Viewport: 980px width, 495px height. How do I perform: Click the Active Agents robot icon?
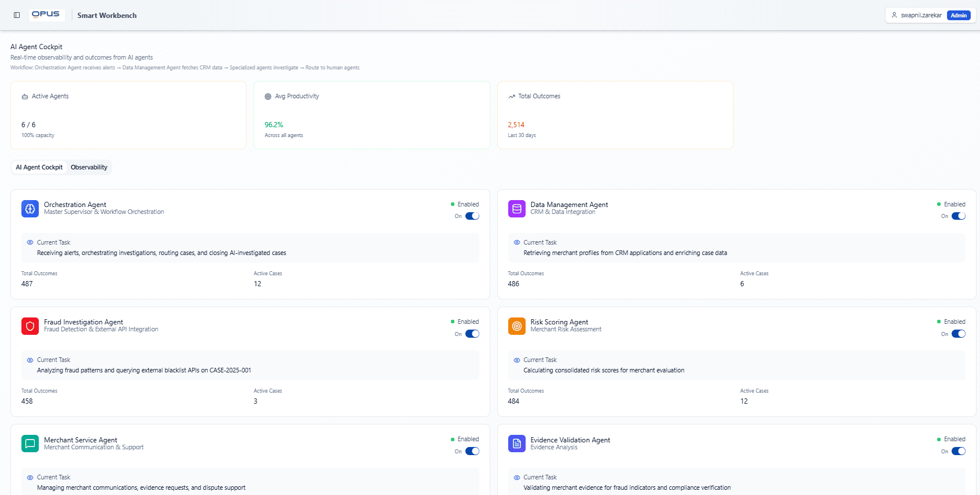pyautogui.click(x=25, y=97)
